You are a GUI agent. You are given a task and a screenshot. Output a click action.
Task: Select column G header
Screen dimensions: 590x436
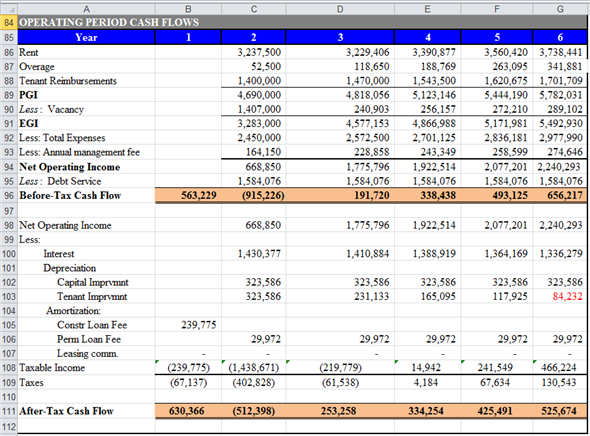560,9
